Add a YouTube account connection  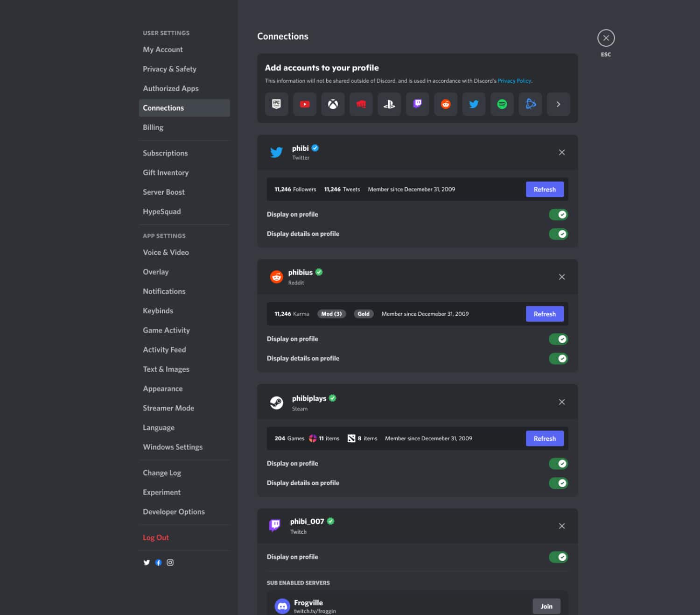pyautogui.click(x=305, y=104)
